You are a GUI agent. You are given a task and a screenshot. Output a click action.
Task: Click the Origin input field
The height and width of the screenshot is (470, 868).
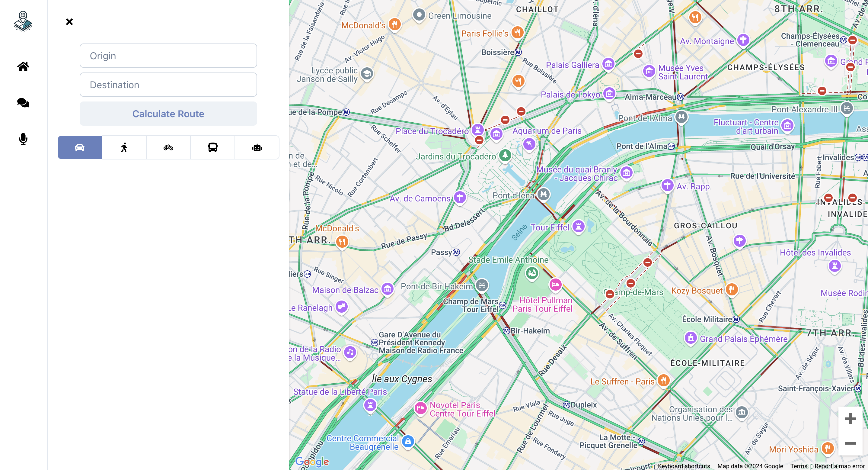point(168,56)
